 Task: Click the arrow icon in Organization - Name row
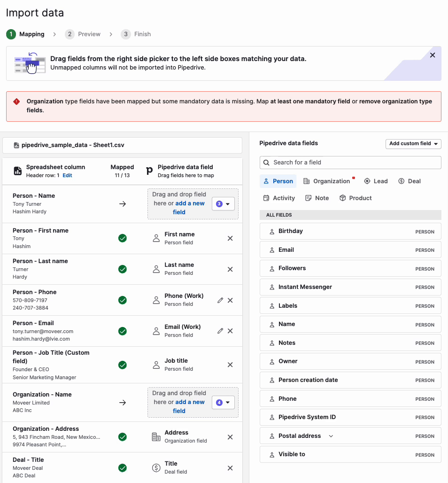point(123,403)
